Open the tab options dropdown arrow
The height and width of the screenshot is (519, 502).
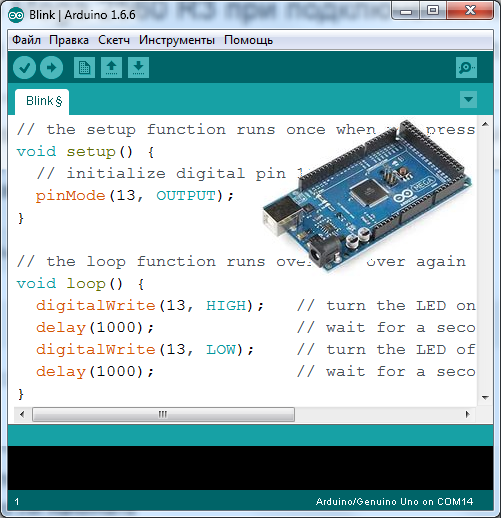pyautogui.click(x=468, y=99)
